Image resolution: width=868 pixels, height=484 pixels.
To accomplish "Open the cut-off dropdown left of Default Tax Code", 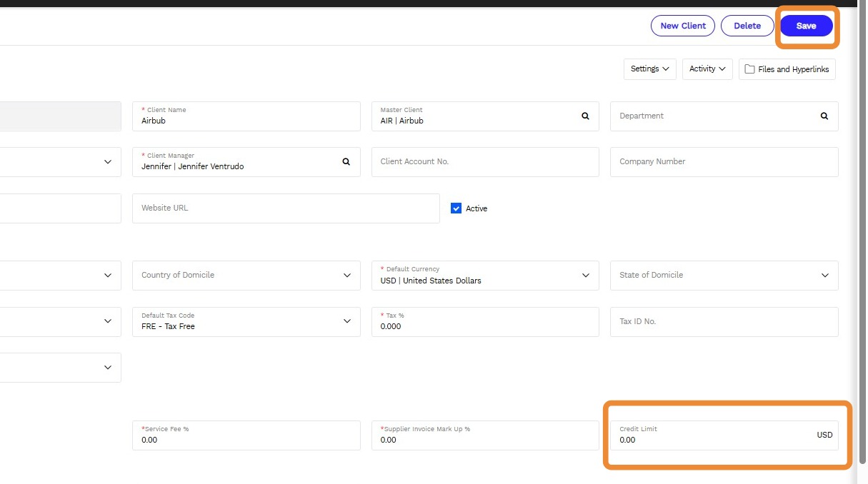I will 108,321.
